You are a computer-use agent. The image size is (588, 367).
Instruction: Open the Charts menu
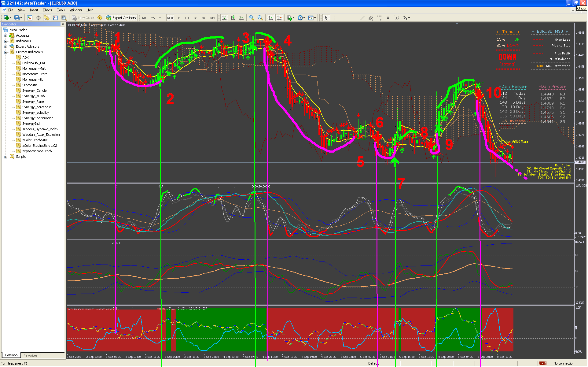47,10
